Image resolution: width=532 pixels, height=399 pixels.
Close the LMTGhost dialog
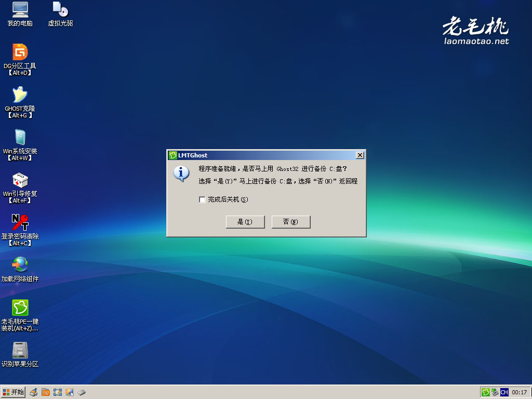[360, 155]
